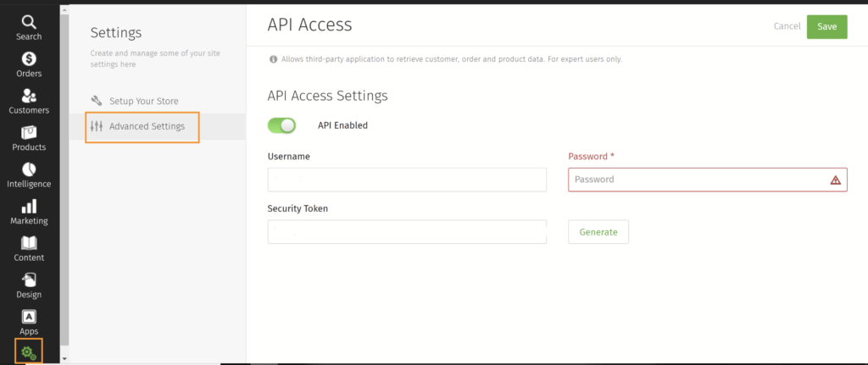Click the password field warning icon

(835, 180)
